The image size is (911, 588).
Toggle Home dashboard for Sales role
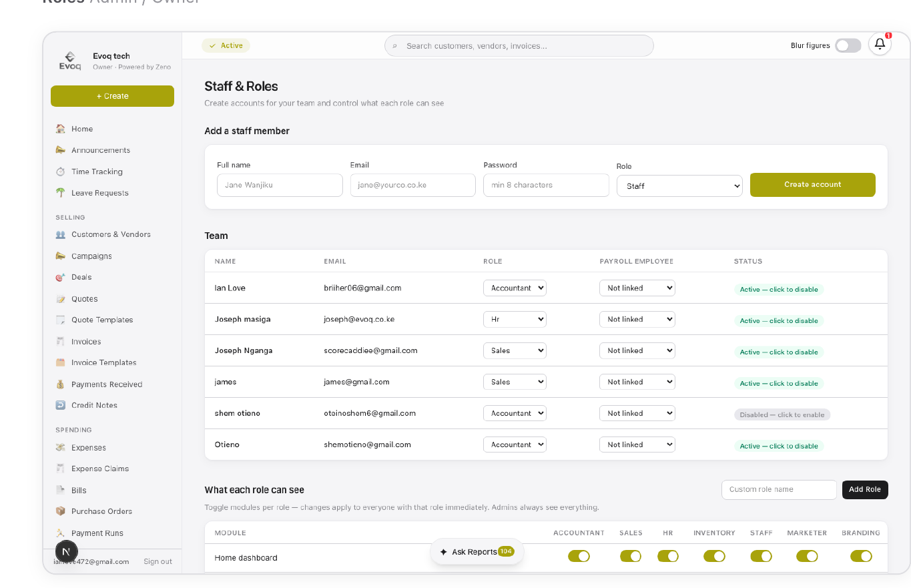(x=631, y=556)
